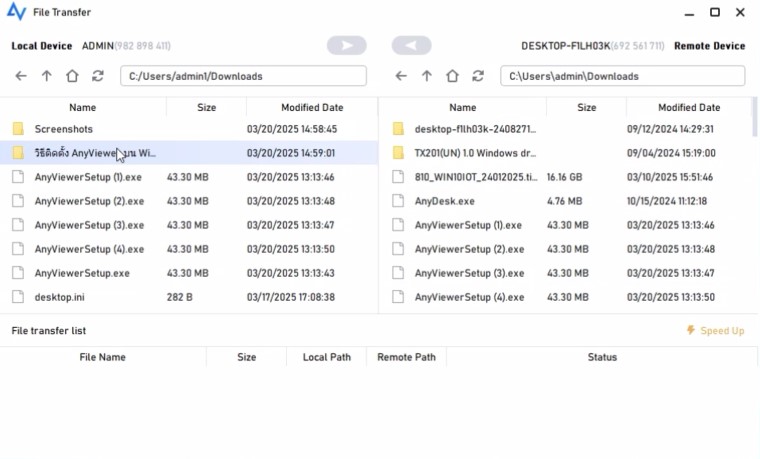Sort remote files by Size column
Screen dimensions: 760x459
(586, 108)
